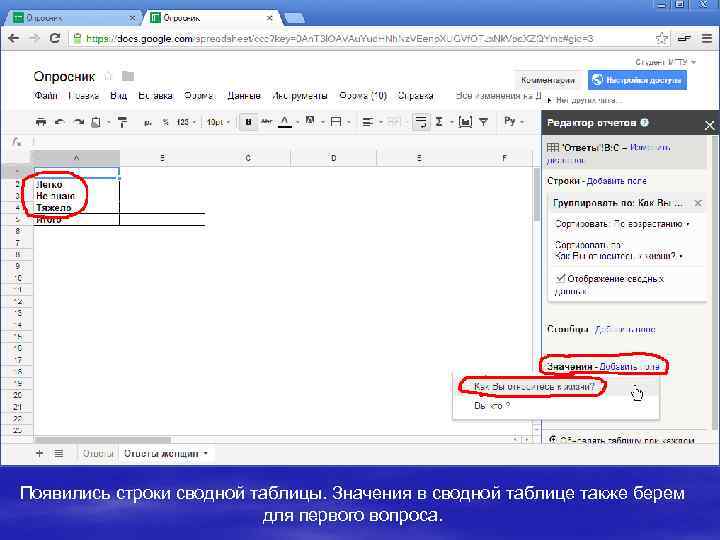Open the Вставка menu
This screenshot has height=540, width=720.
[x=156, y=96]
